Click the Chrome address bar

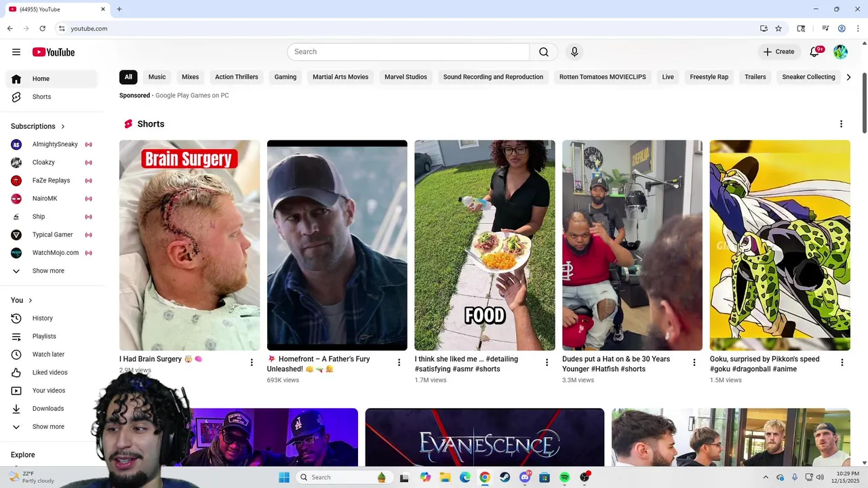[x=407, y=28]
